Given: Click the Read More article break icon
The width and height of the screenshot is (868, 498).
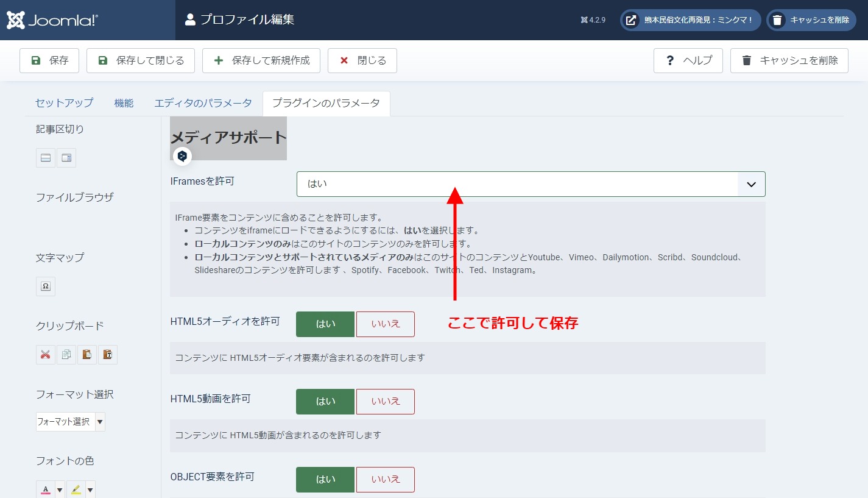Looking at the screenshot, I should [x=46, y=158].
